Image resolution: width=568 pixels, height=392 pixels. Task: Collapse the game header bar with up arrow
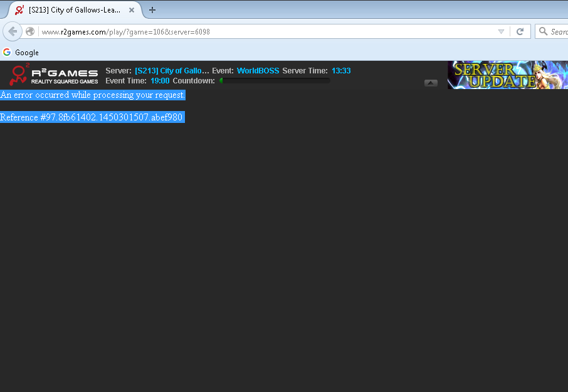pos(431,83)
